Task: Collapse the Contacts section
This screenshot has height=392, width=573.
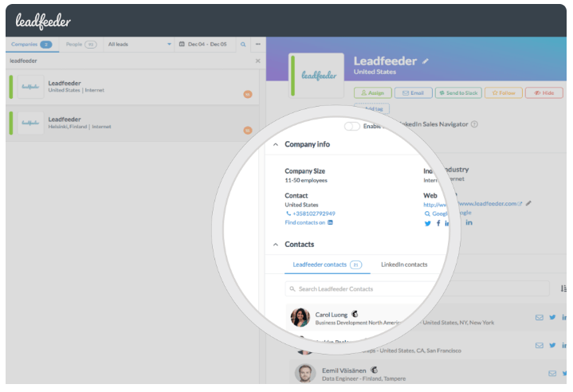Action: pos(276,245)
